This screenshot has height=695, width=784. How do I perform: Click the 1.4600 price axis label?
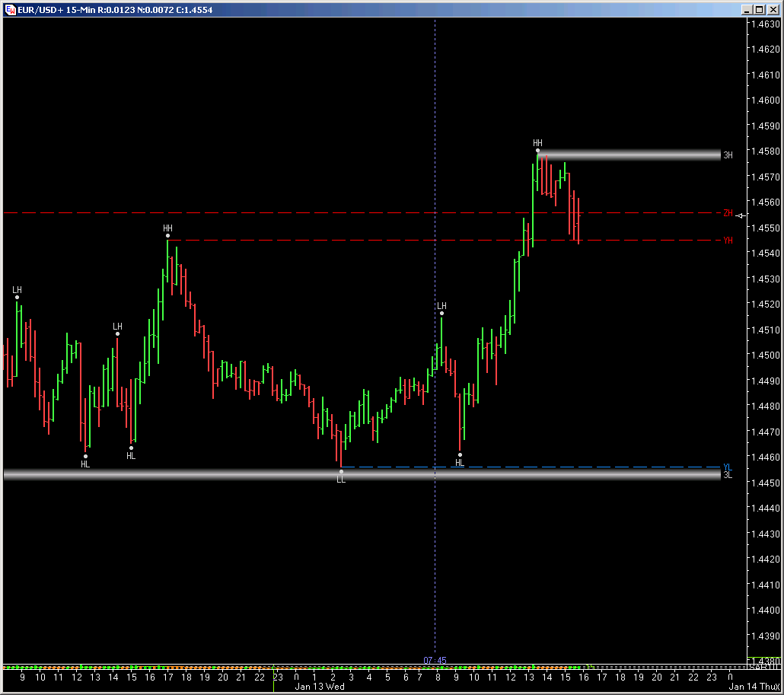[x=766, y=100]
